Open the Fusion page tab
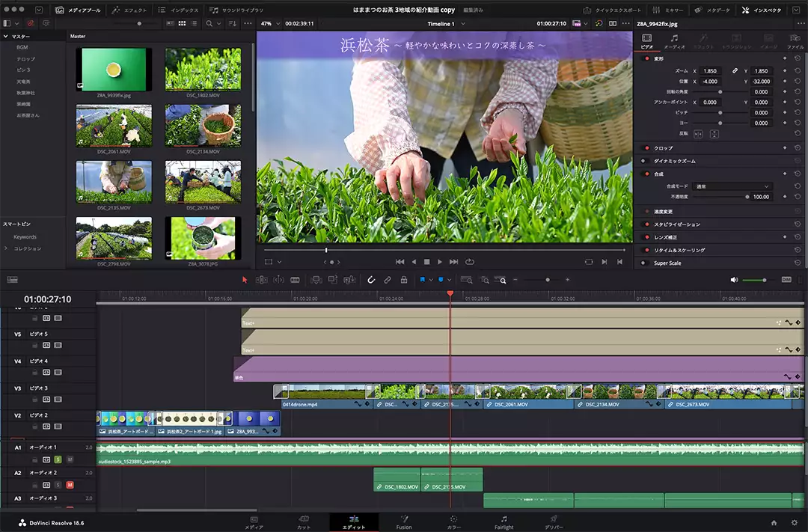 (x=403, y=522)
